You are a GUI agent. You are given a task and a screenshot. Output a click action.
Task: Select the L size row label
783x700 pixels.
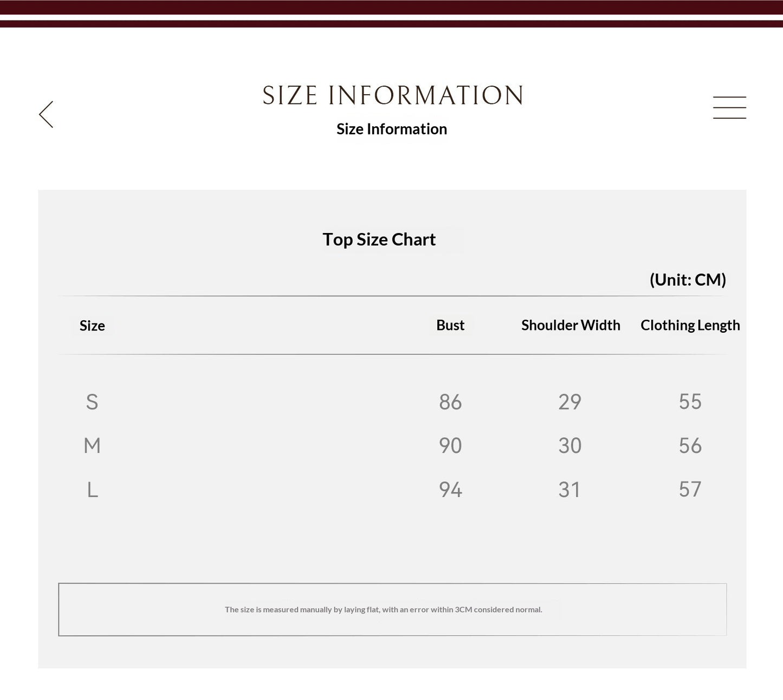tap(93, 490)
